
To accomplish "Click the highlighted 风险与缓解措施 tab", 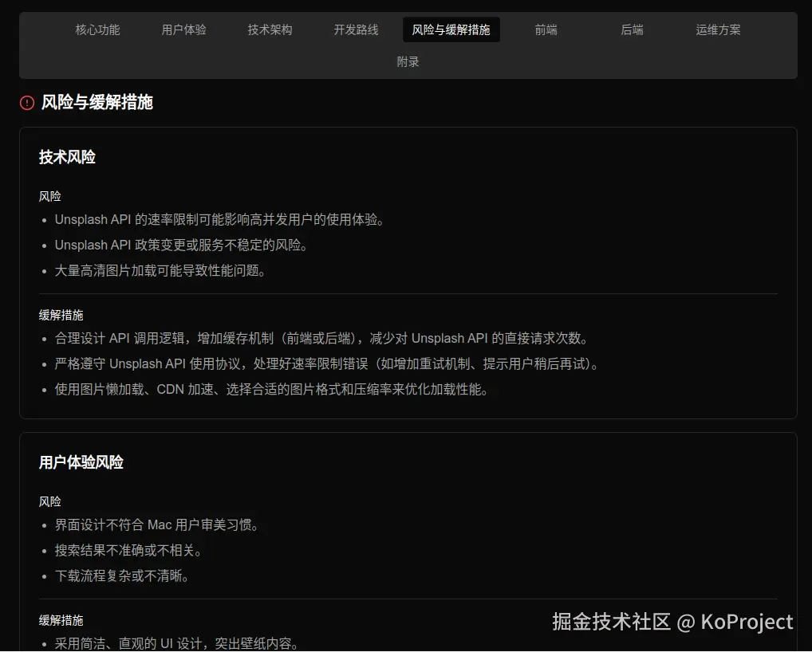I will [451, 29].
